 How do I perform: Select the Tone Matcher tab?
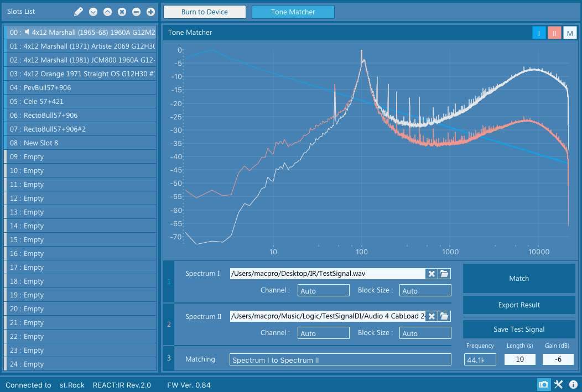[x=293, y=12]
